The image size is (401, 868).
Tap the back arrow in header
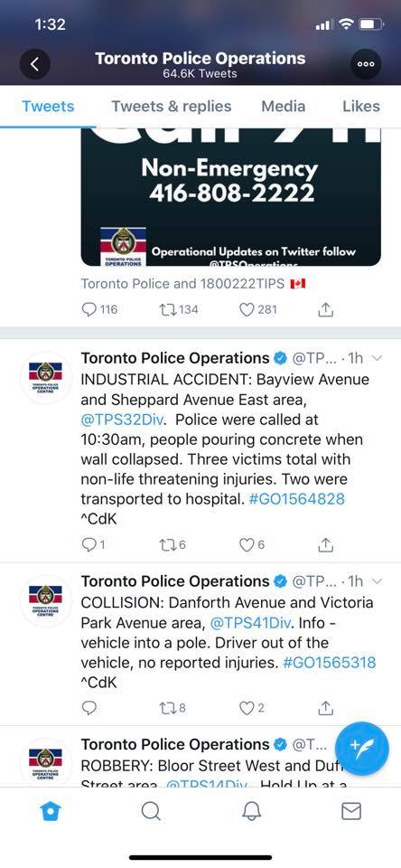click(35, 64)
